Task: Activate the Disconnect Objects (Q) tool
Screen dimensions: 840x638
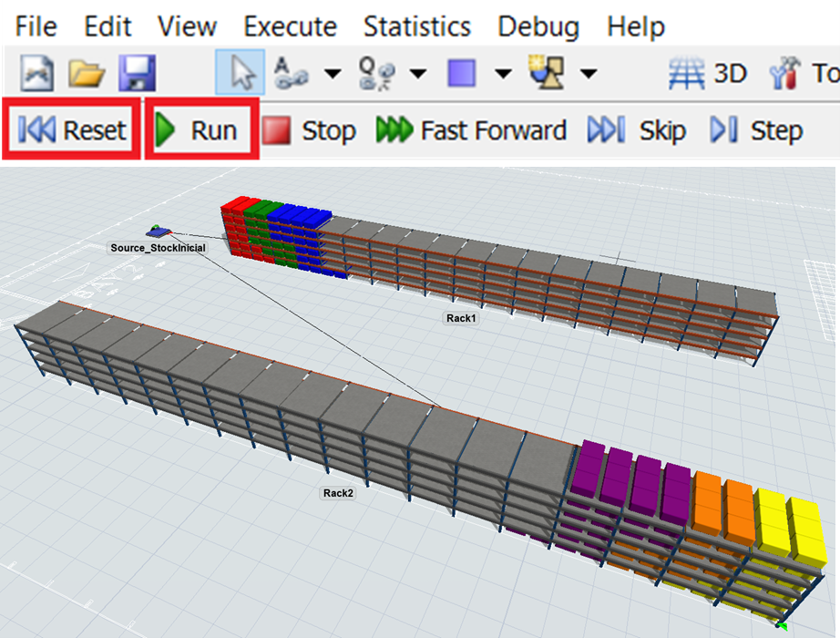Action: coord(377,74)
